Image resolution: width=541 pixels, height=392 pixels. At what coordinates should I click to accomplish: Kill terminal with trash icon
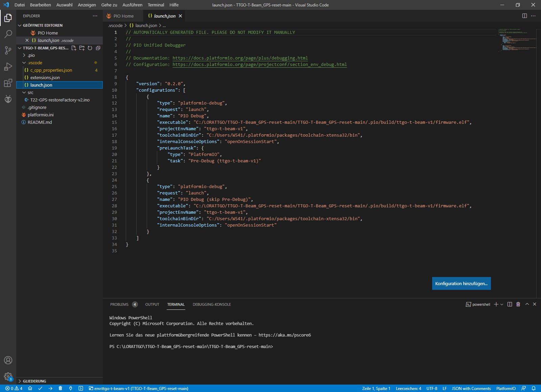click(518, 304)
